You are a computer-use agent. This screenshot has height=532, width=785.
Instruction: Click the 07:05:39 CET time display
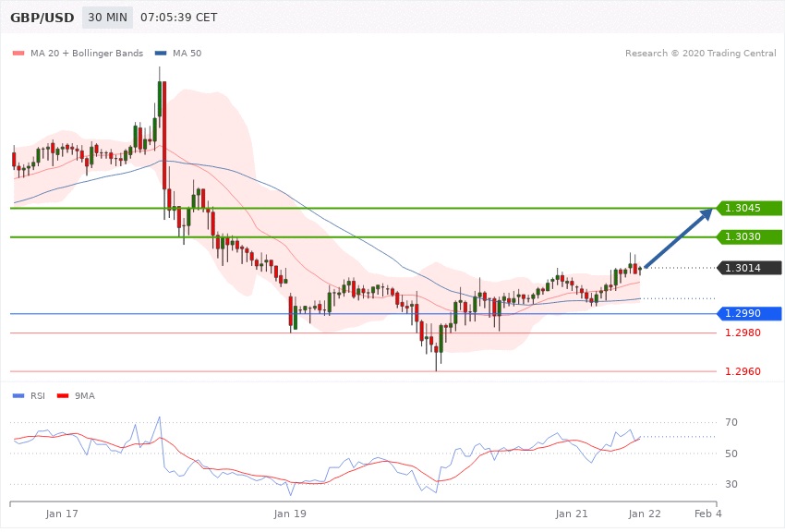coord(178,18)
